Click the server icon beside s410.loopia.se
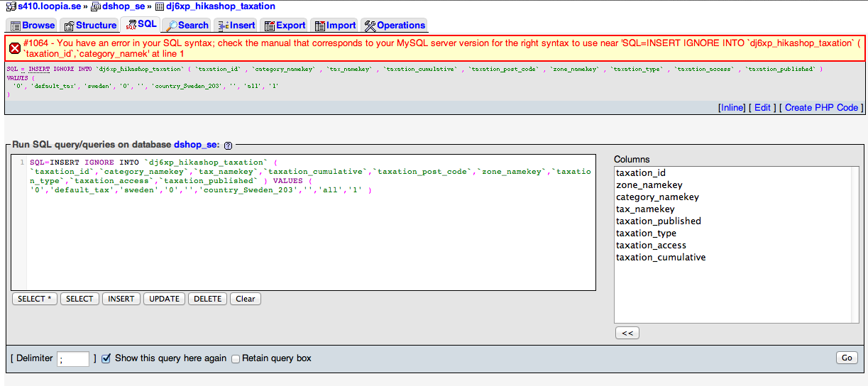Viewport: 868px width, 386px height. point(11,6)
